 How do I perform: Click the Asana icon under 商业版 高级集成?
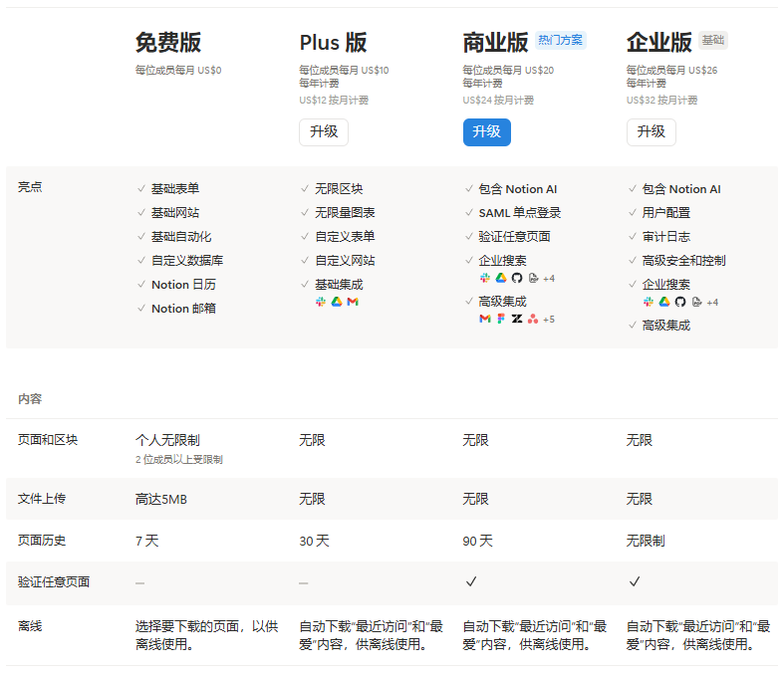pyautogui.click(x=533, y=319)
